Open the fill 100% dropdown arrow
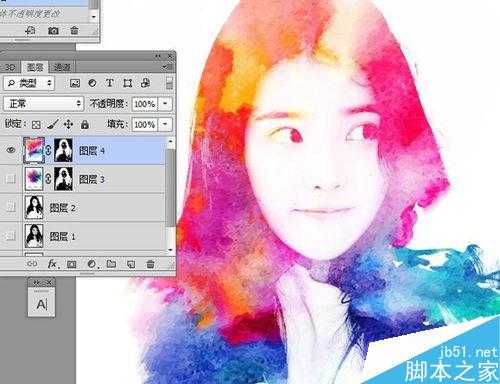 point(165,124)
